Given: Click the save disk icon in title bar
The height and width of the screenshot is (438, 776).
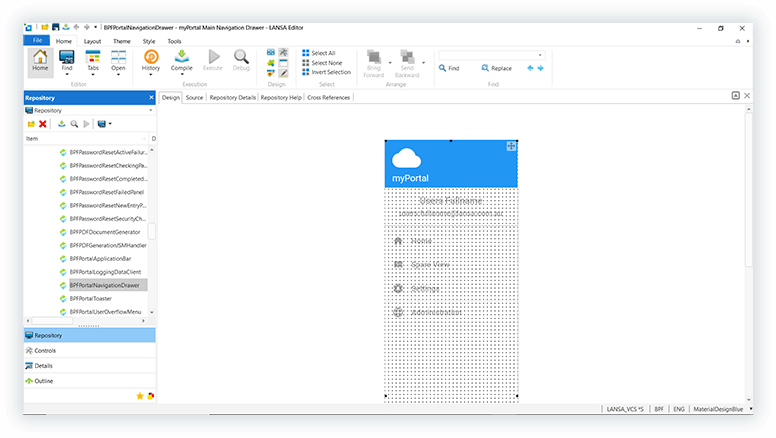Looking at the screenshot, I should pos(55,27).
